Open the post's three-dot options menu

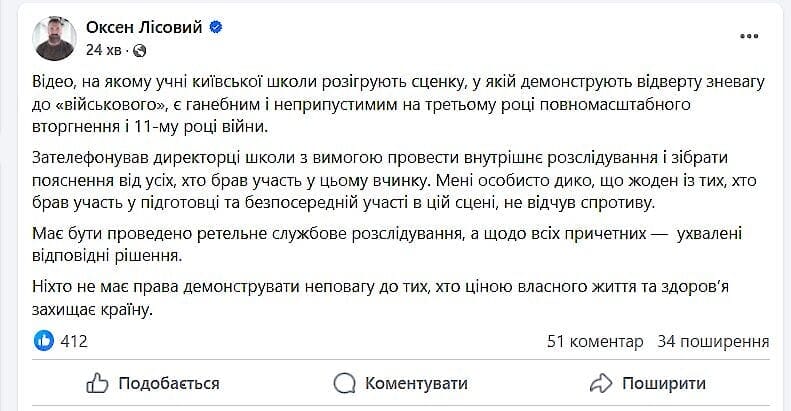pos(749,36)
